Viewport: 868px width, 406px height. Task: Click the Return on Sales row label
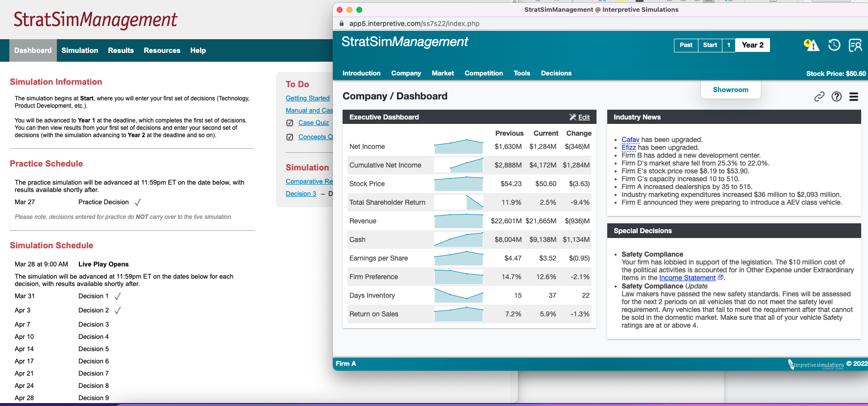(374, 314)
